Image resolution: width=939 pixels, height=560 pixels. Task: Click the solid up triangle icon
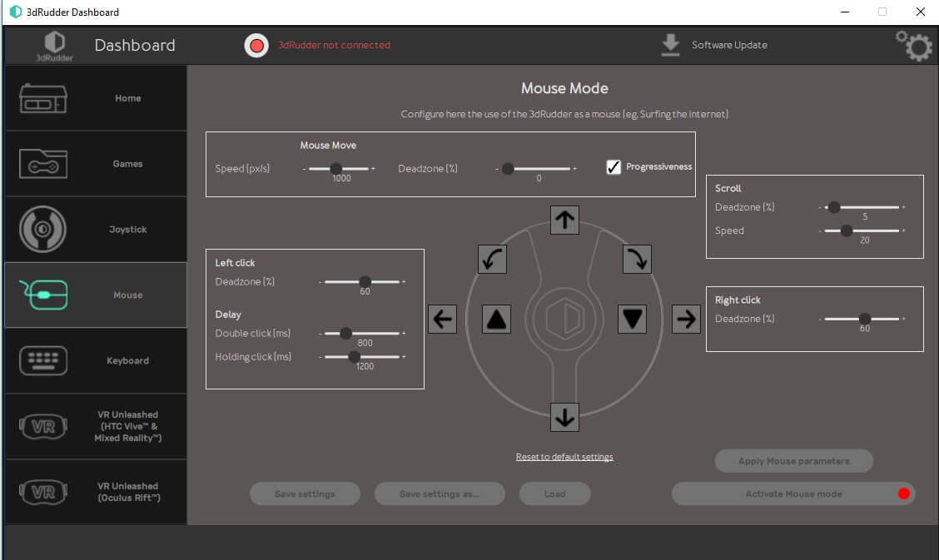pos(496,319)
